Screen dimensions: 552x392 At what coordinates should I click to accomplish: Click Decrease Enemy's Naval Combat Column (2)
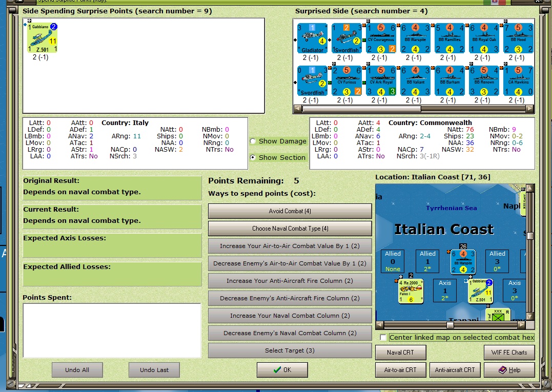[290, 333]
